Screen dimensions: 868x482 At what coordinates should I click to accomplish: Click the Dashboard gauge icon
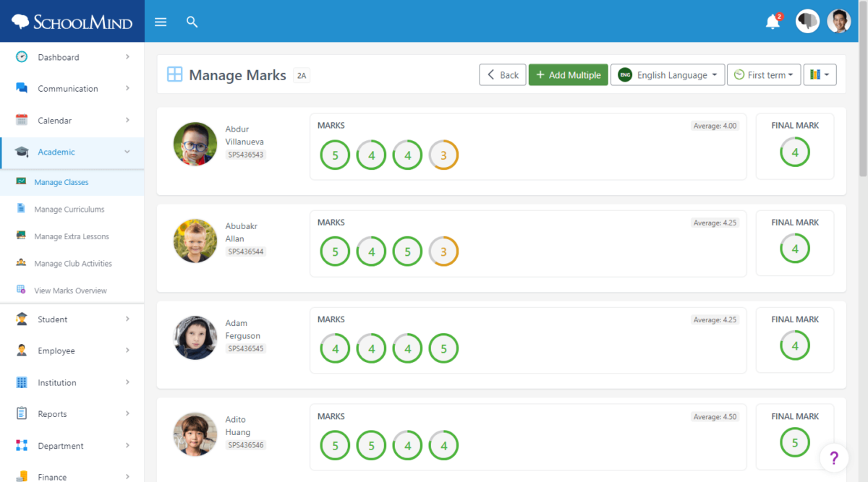pyautogui.click(x=22, y=56)
